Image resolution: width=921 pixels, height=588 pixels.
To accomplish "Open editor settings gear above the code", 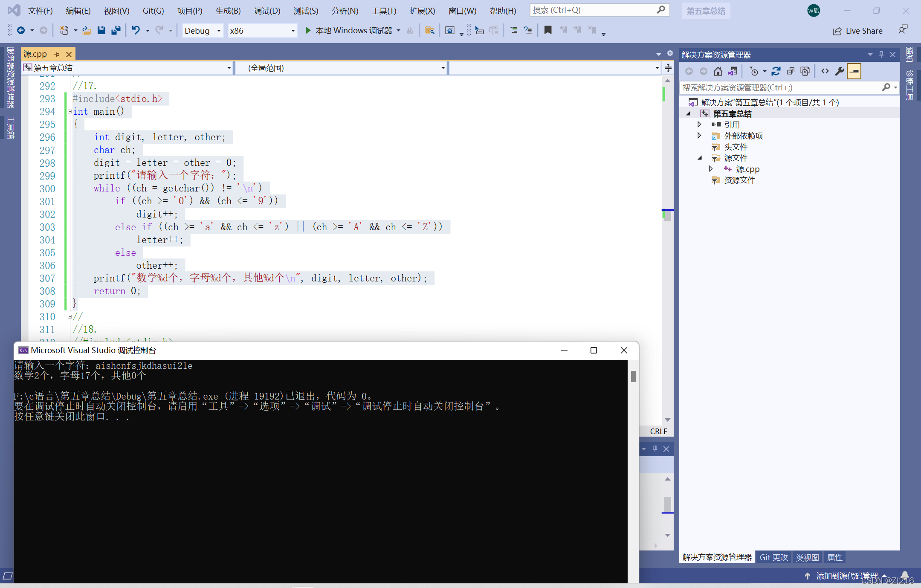I will click(670, 53).
